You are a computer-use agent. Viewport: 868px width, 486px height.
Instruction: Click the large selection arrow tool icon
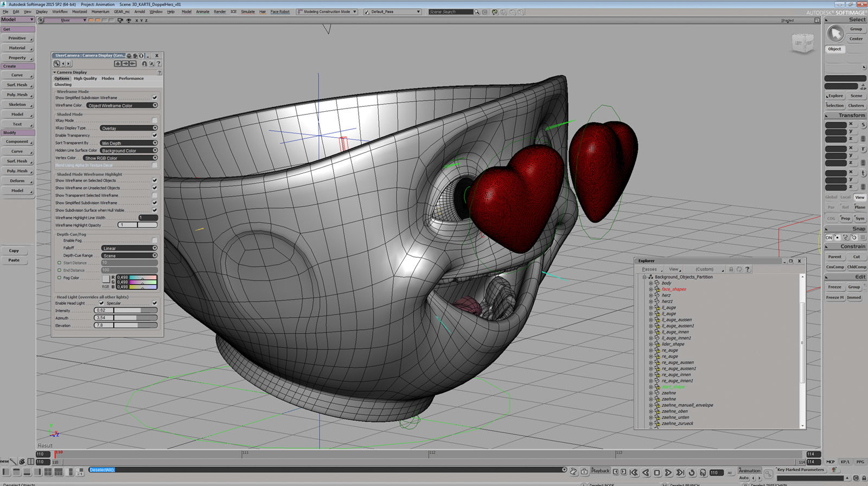coord(835,34)
